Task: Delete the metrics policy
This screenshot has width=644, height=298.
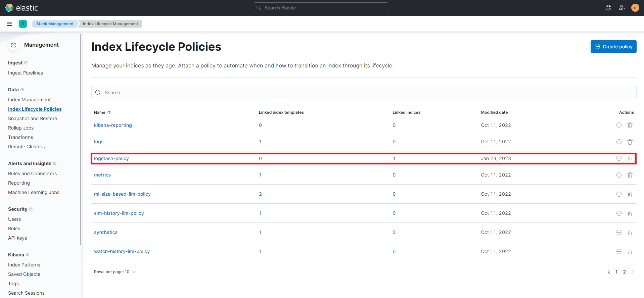Action: tap(630, 175)
